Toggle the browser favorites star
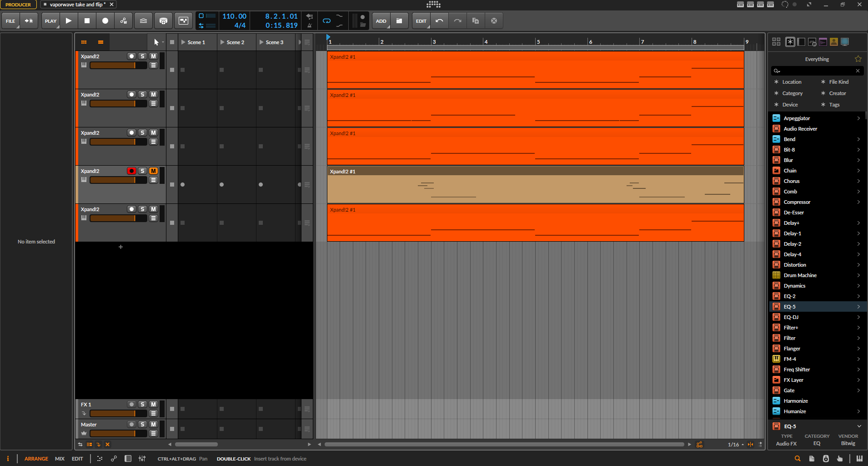The height and width of the screenshot is (466, 868). pyautogui.click(x=858, y=59)
